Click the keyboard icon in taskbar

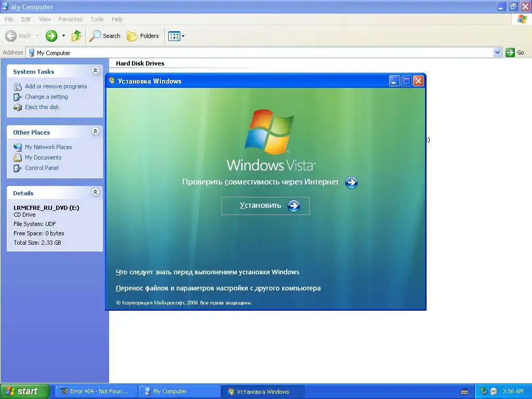click(x=464, y=392)
